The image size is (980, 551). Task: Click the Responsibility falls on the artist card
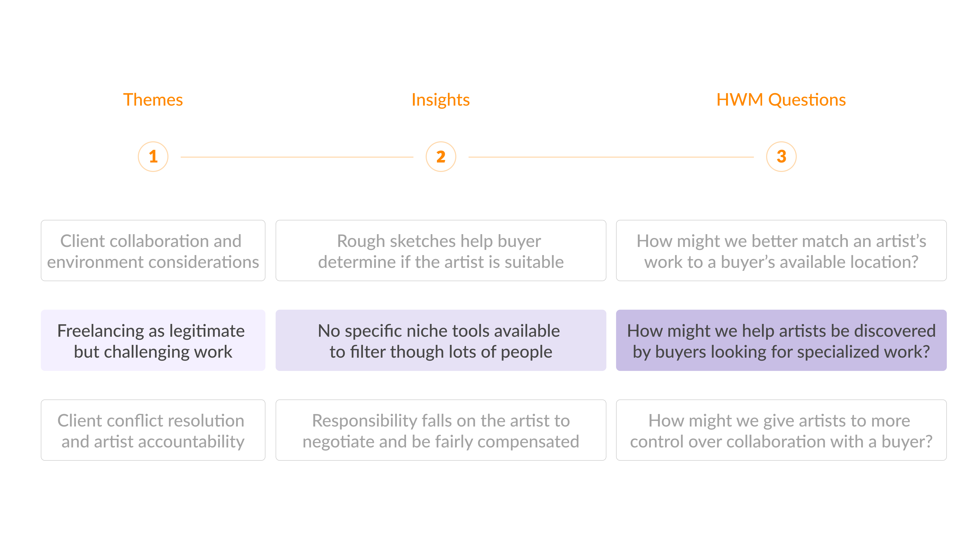440,430
